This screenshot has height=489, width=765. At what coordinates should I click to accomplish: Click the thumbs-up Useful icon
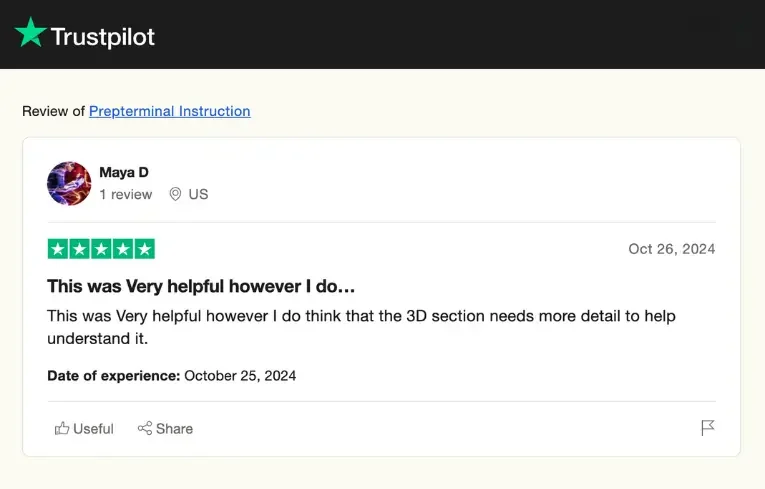pos(62,428)
